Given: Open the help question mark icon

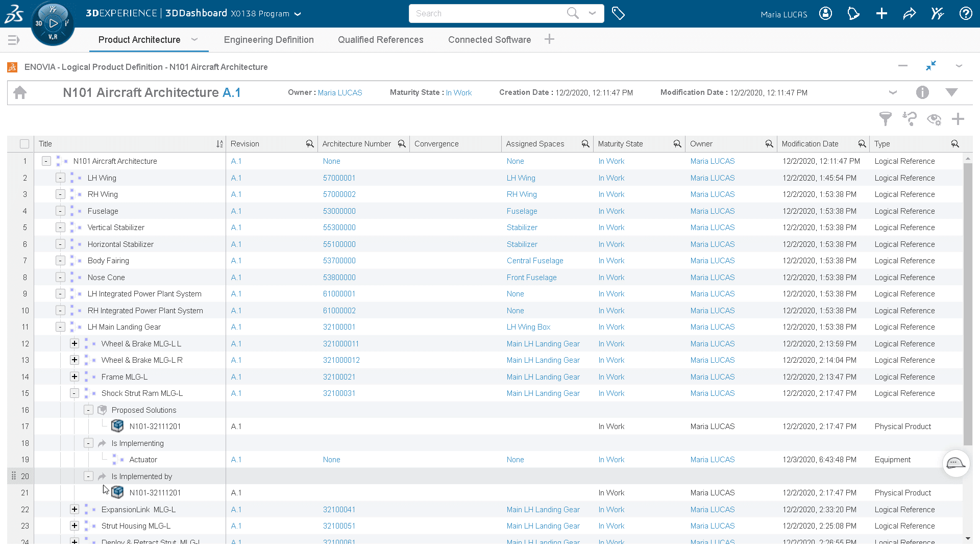Looking at the screenshot, I should [x=966, y=14].
